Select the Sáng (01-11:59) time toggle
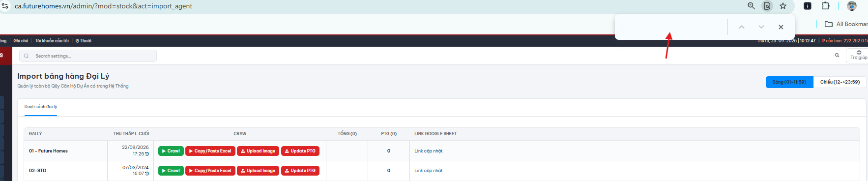The height and width of the screenshot is (181, 868). tap(789, 82)
